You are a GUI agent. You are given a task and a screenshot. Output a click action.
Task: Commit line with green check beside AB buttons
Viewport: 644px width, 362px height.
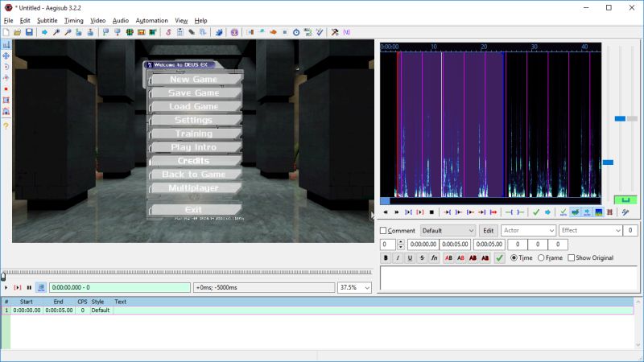[x=499, y=257]
